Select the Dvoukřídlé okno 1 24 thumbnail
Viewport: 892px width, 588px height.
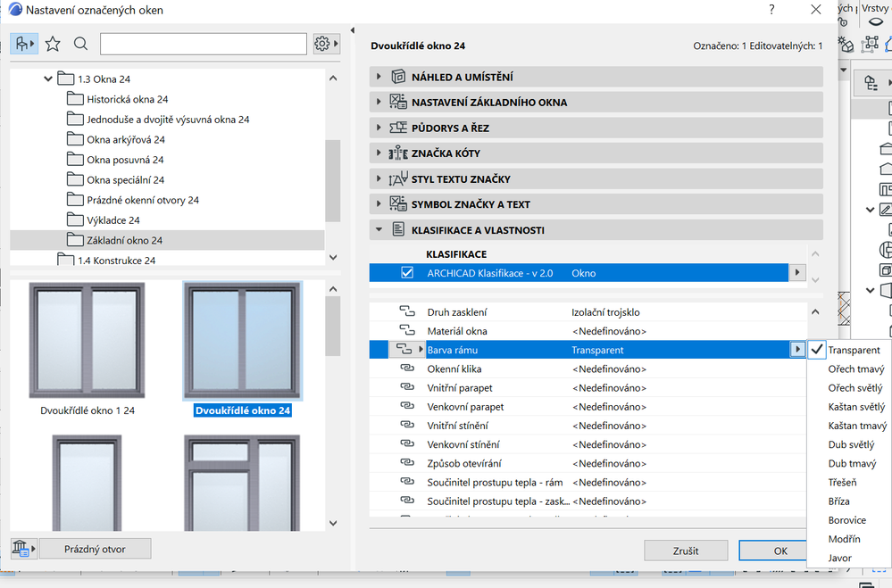point(86,340)
